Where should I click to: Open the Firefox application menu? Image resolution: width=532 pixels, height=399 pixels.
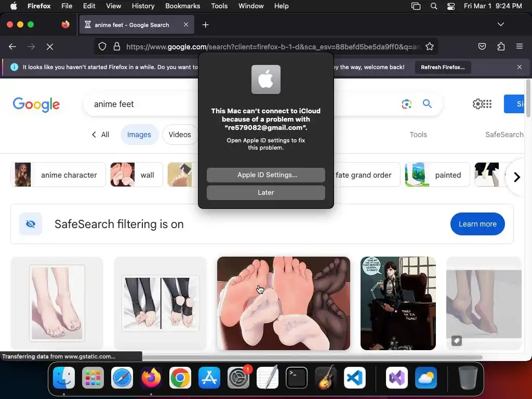39,6
